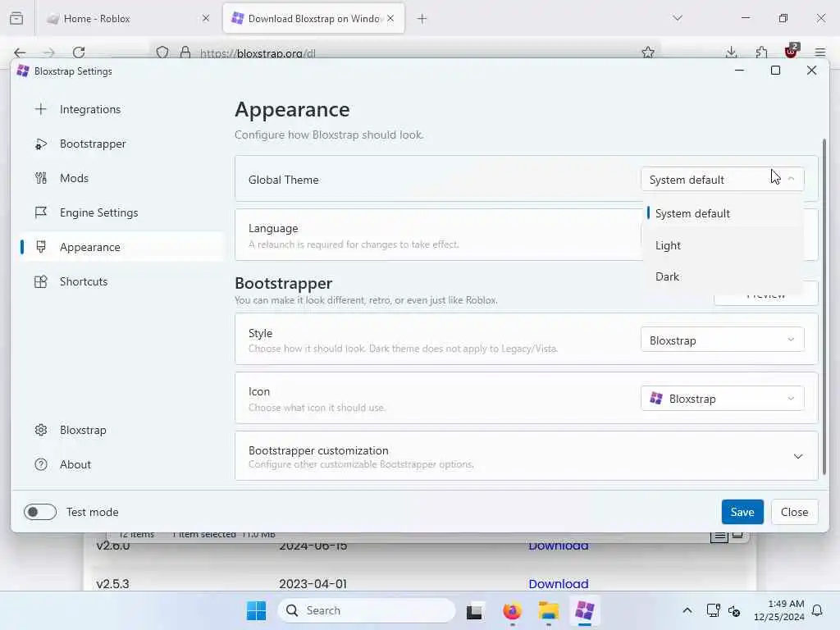The height and width of the screenshot is (630, 840).
Task: Open the About page
Action: pos(122,464)
